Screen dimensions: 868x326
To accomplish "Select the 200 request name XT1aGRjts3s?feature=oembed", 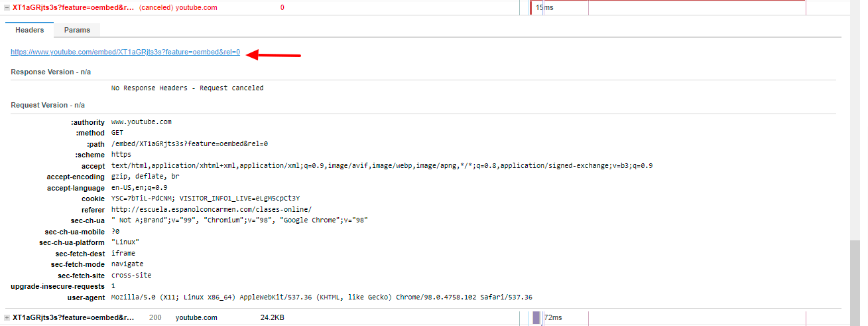I will tap(73, 318).
